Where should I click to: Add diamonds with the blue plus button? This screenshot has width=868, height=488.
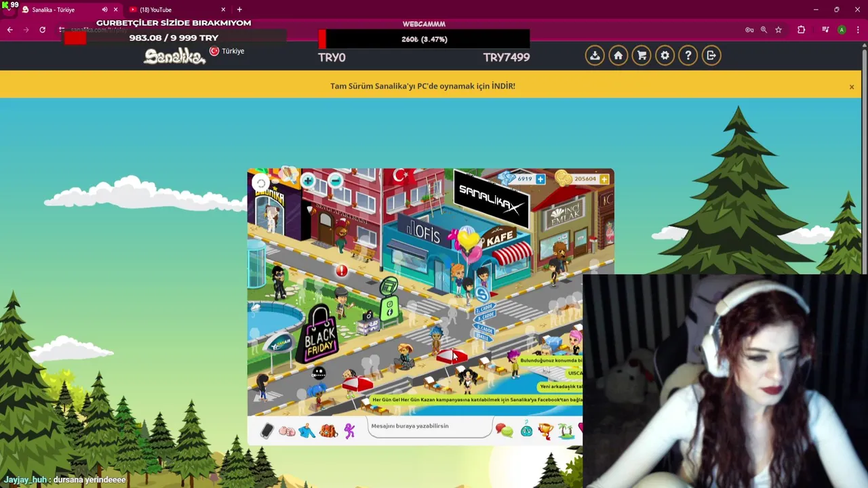coord(540,179)
